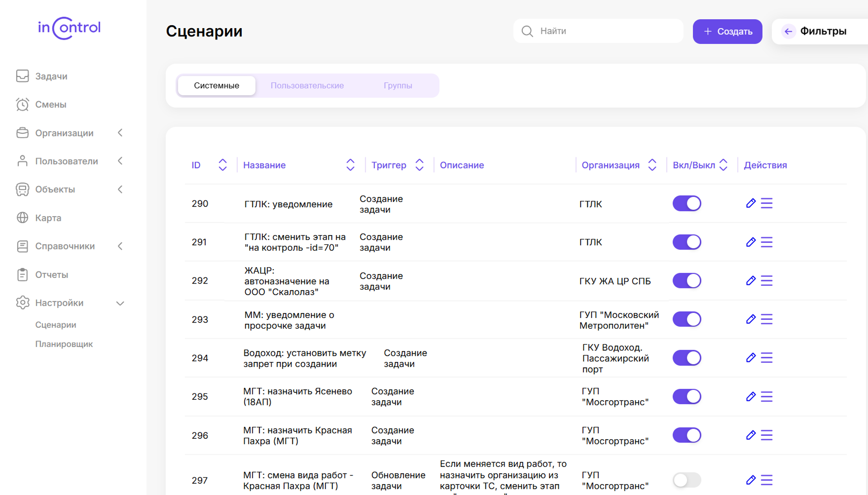Expand the Организации submenu chevron
Viewport: 868px width, 495px height.
pyautogui.click(x=120, y=133)
